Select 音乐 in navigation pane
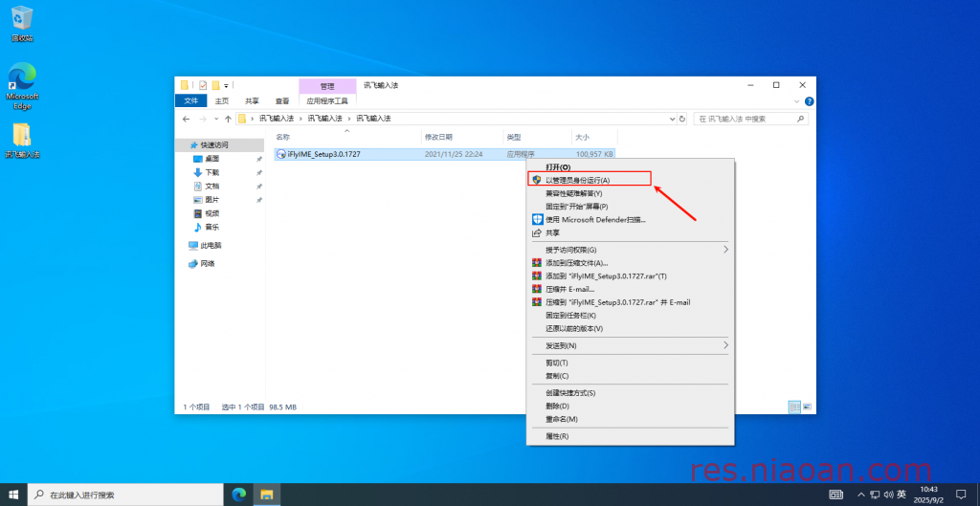The image size is (980, 506). [x=212, y=228]
